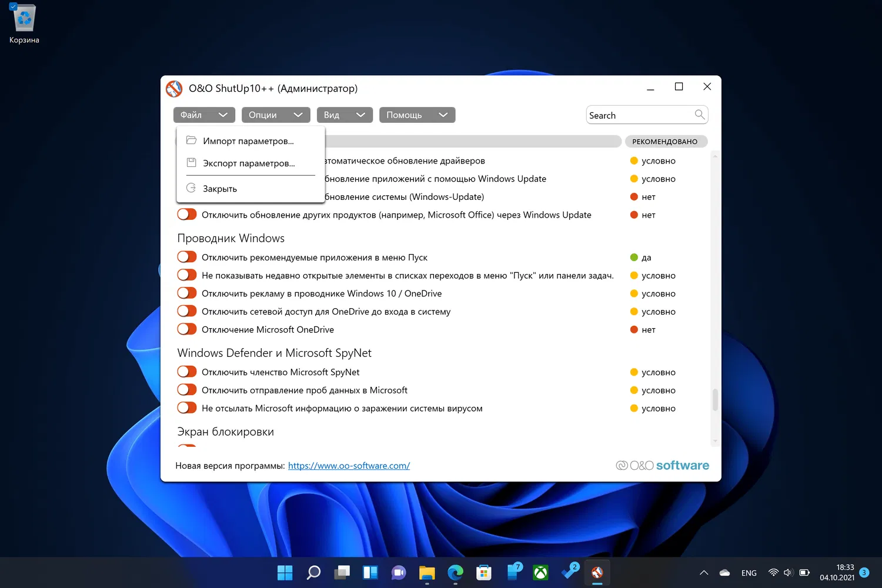Click the 'Новая версия программы:' label
This screenshot has width=882, height=588.
[230, 466]
